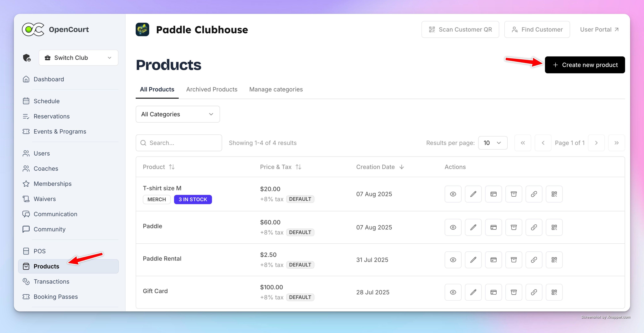The width and height of the screenshot is (644, 333).
Task: Copy link for Gift Card
Action: pos(534,292)
